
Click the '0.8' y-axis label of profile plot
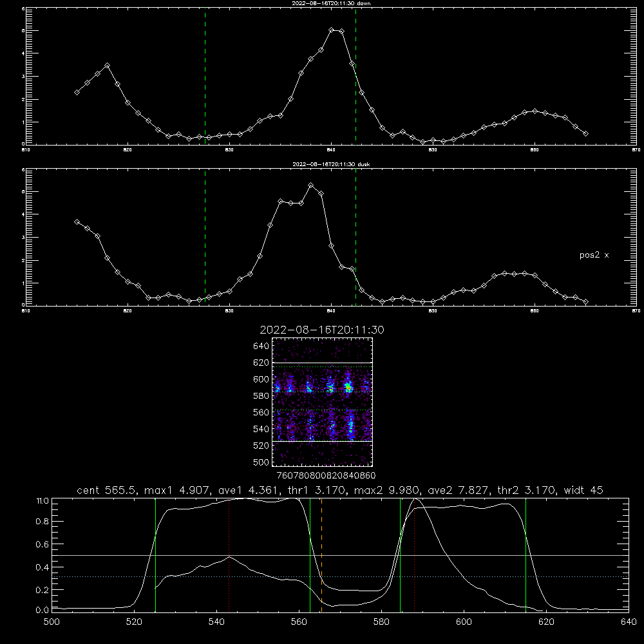[x=43, y=522]
